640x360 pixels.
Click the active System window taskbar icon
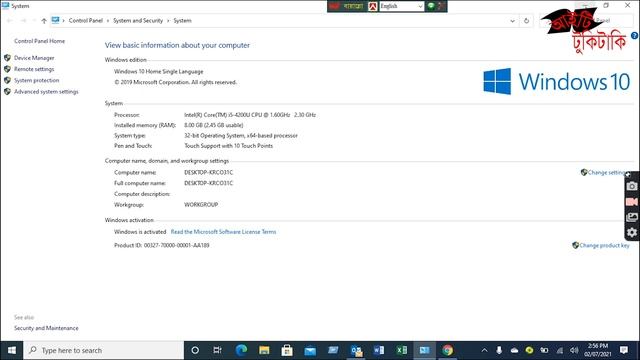tap(424, 350)
